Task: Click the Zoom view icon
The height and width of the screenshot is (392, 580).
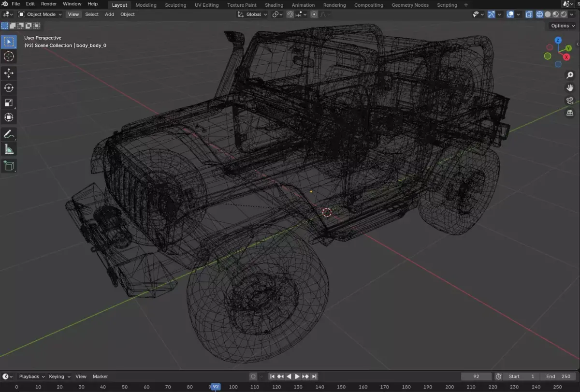Action: [570, 75]
